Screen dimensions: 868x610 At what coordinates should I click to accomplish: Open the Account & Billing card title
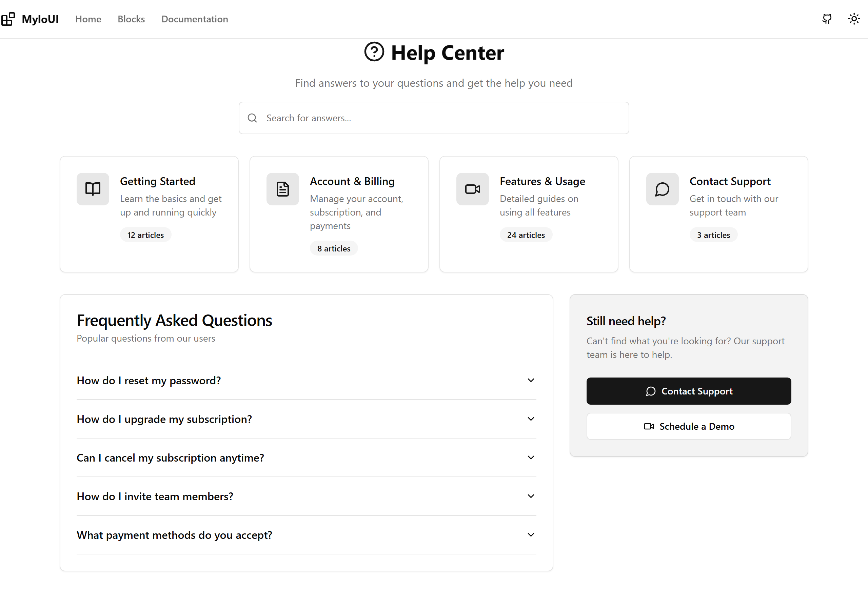352,181
